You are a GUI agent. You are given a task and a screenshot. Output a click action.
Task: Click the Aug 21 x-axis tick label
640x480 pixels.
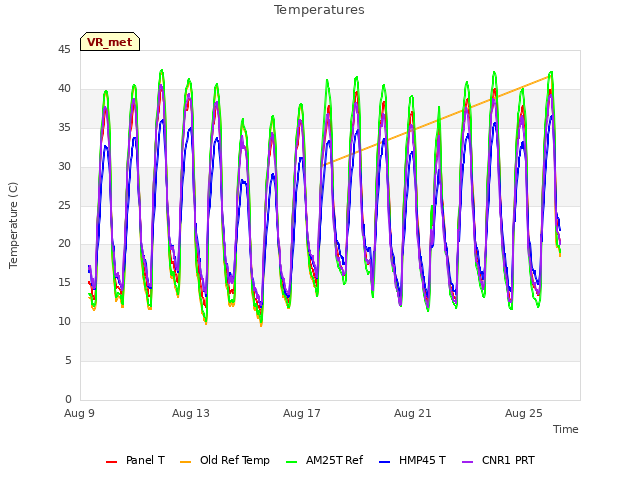pos(413,413)
